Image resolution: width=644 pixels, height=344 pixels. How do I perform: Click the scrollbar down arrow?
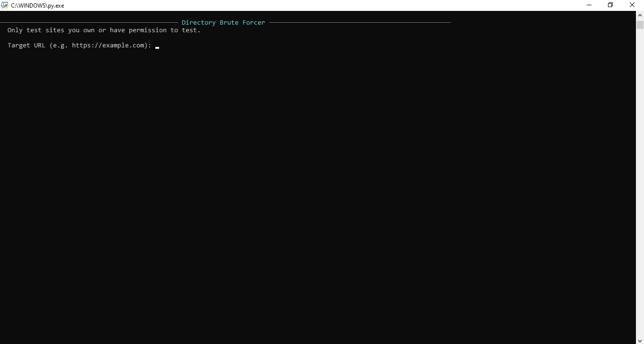pos(640,340)
